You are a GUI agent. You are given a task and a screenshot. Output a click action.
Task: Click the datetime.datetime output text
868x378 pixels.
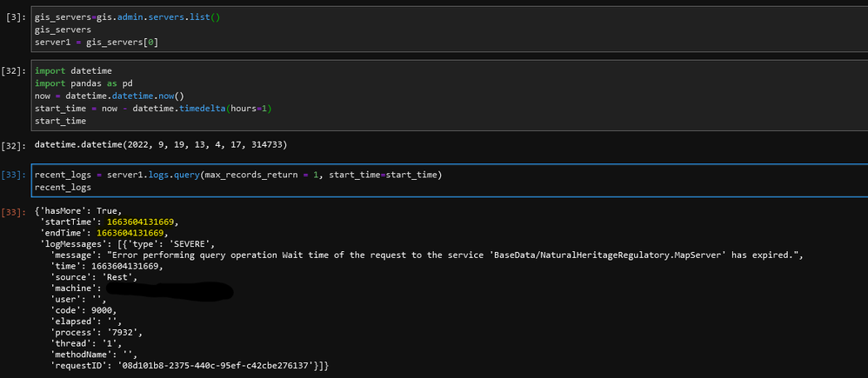160,144
